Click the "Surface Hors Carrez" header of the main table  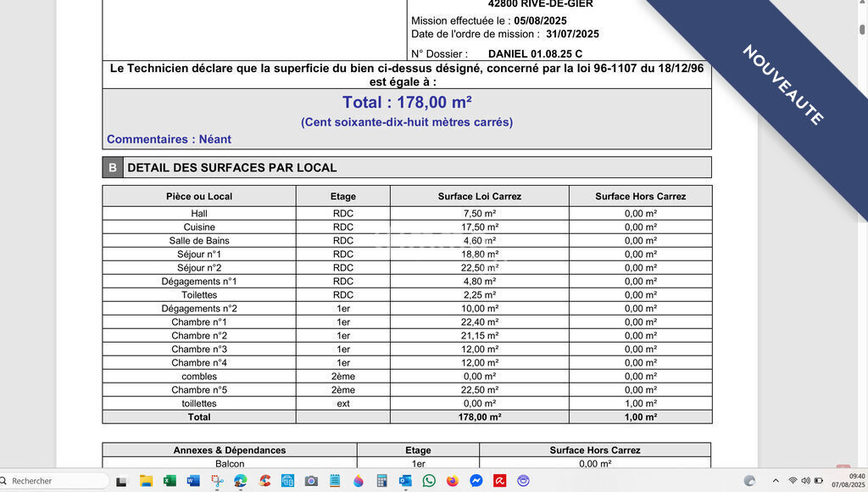[641, 196]
